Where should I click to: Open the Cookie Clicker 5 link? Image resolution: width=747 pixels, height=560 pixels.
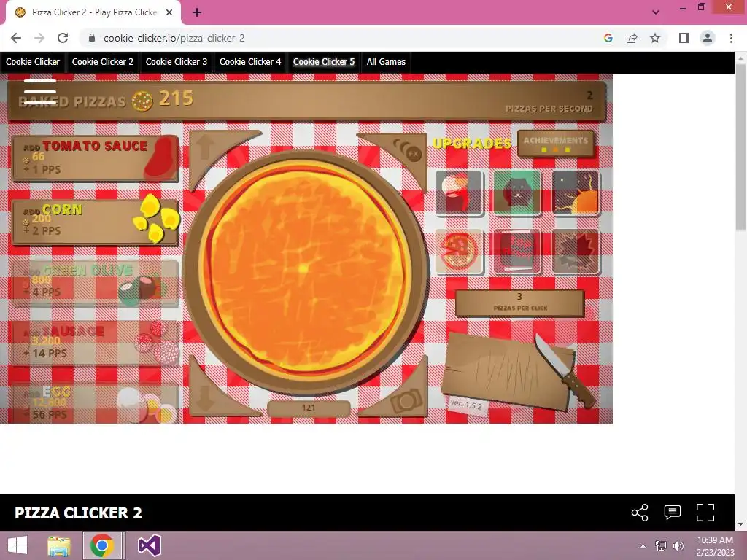point(324,62)
